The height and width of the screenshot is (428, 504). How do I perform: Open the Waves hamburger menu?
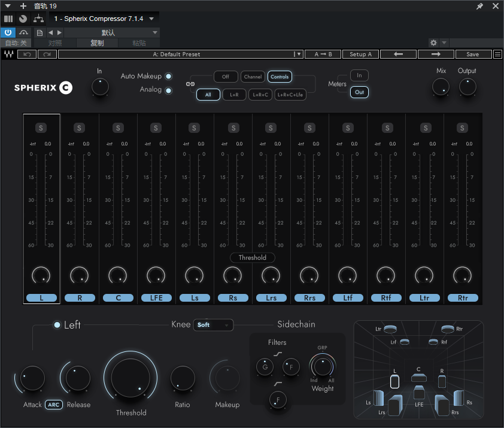coord(497,54)
